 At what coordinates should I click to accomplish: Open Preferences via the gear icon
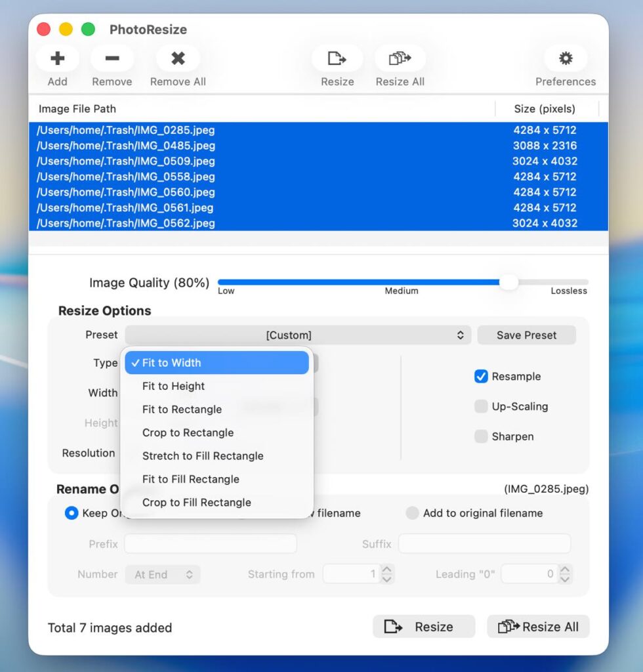(x=565, y=59)
